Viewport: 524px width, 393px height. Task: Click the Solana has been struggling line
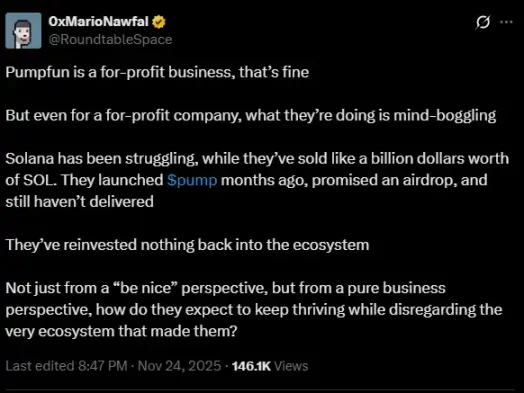257,159
